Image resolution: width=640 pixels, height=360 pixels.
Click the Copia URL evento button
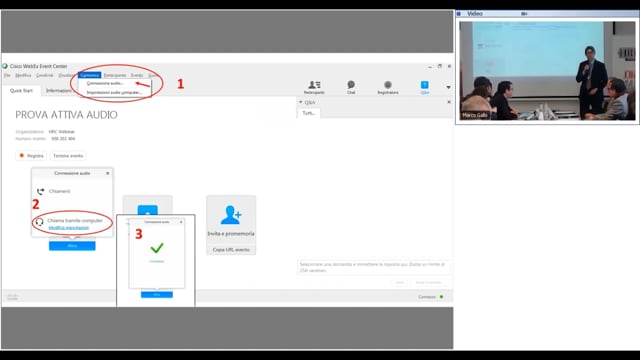click(x=231, y=249)
